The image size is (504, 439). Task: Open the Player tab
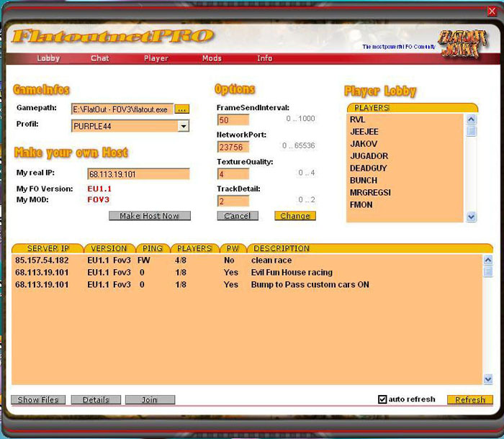[x=156, y=58]
